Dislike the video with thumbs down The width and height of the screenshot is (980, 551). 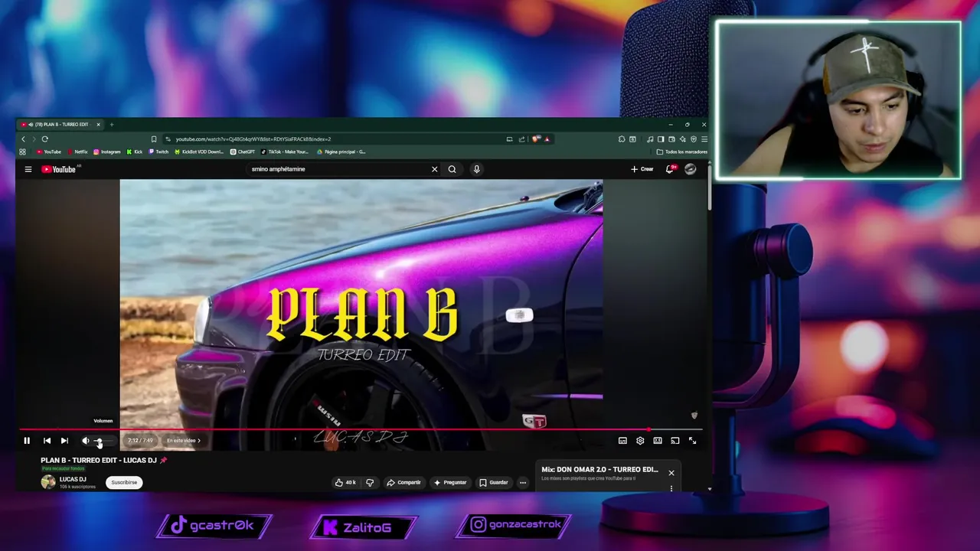point(370,482)
